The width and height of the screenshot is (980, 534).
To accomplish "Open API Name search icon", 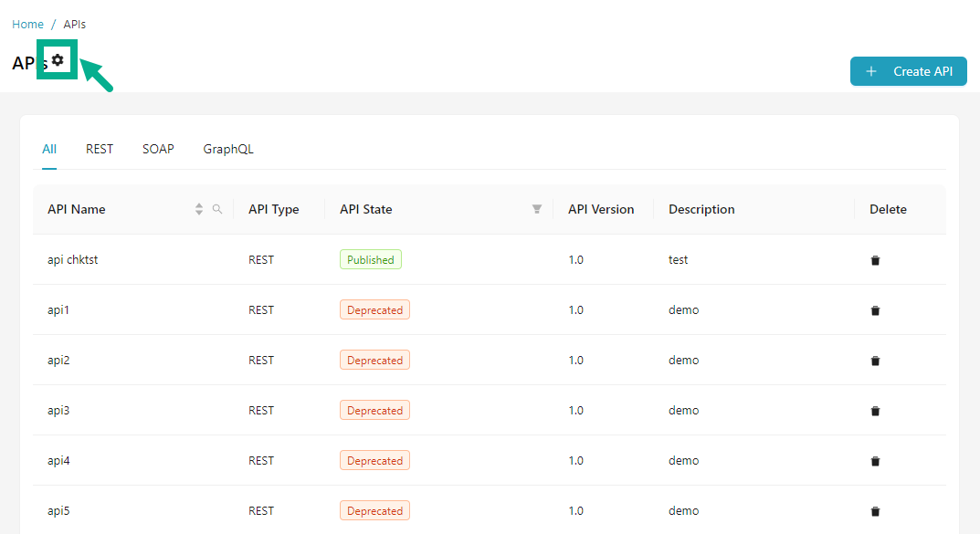I will click(x=217, y=209).
